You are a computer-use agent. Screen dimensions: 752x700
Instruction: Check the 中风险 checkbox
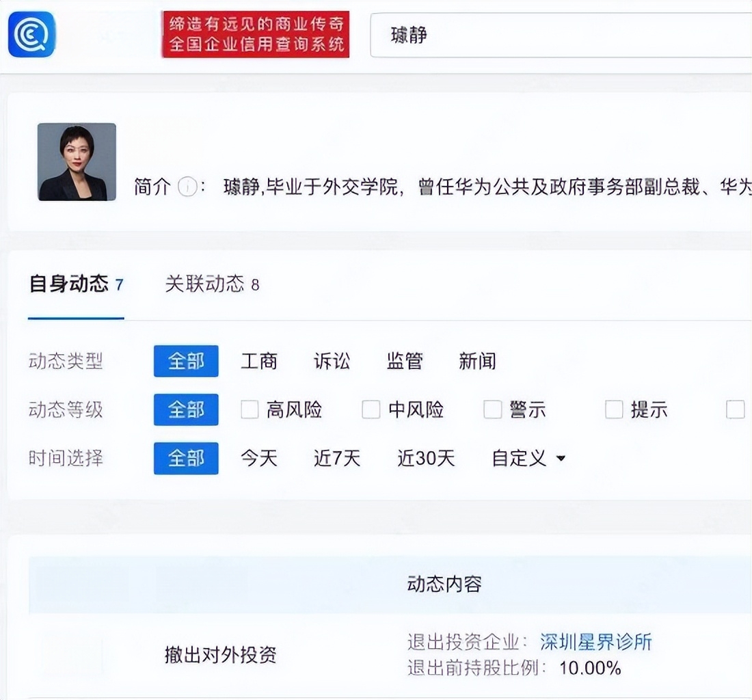(x=371, y=410)
